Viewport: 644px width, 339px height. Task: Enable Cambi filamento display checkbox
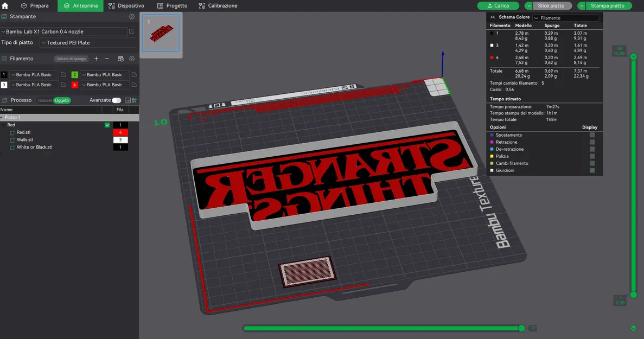click(592, 163)
